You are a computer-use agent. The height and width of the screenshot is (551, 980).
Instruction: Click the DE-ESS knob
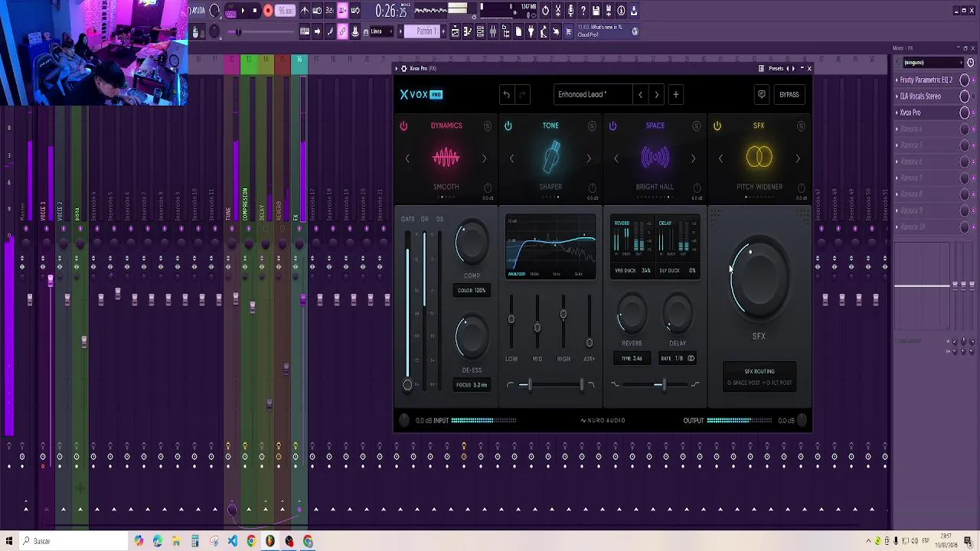click(x=472, y=337)
